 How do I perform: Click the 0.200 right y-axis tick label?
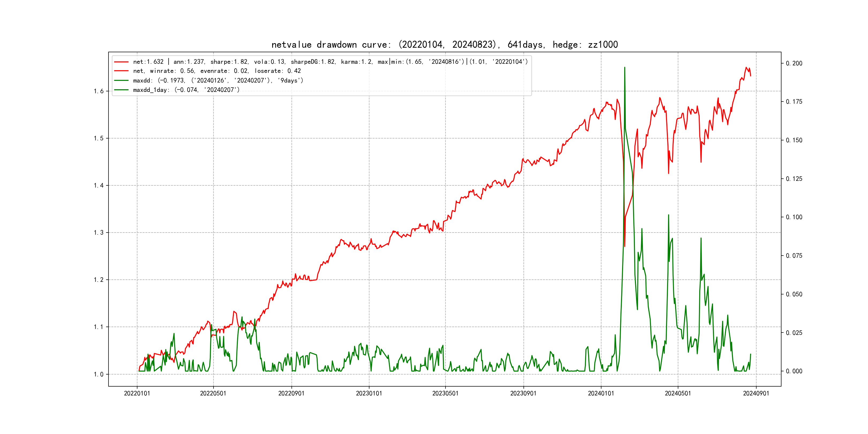click(x=794, y=63)
